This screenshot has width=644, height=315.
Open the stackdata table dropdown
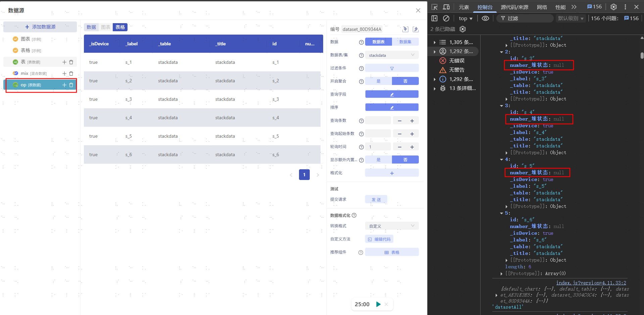[x=392, y=55]
